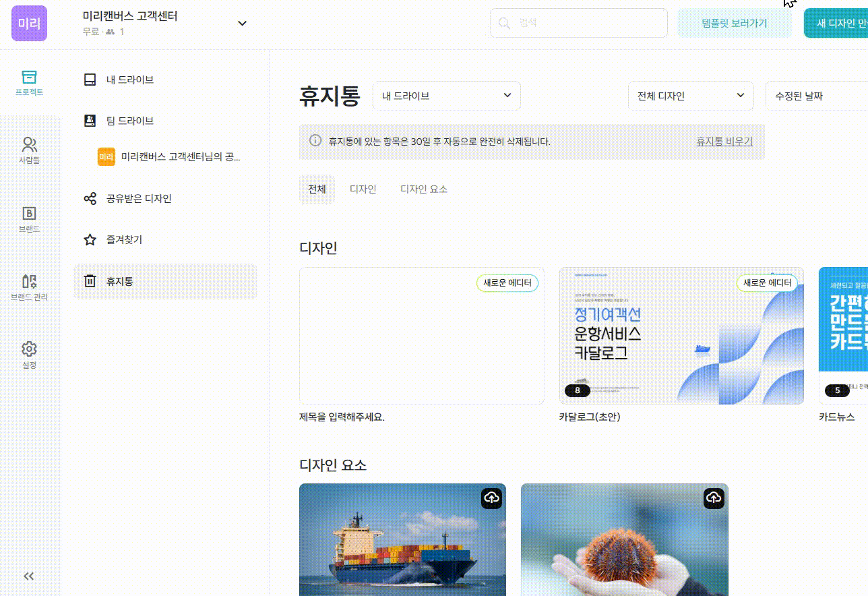Open the 브랜드 icon in the sidebar

coord(29,214)
